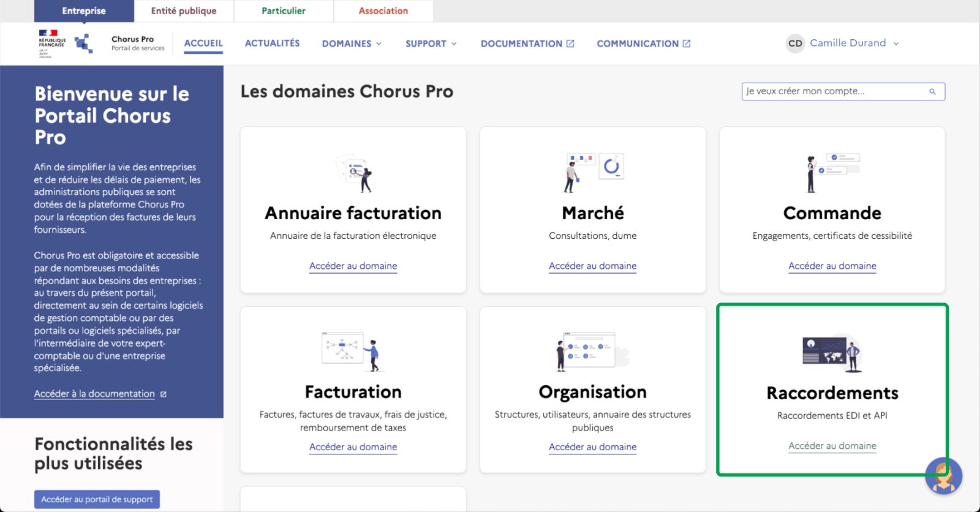Click the Facturation illustration
The image size is (980, 512).
point(353,352)
